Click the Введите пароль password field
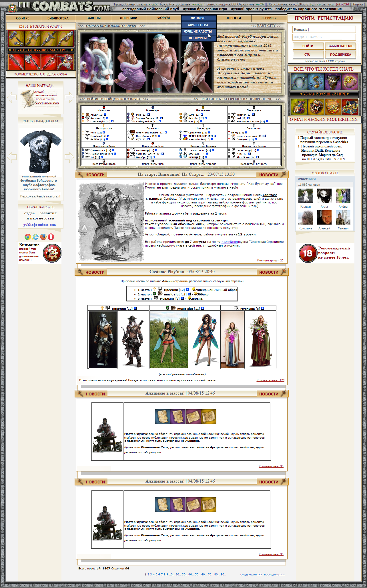 324,37
